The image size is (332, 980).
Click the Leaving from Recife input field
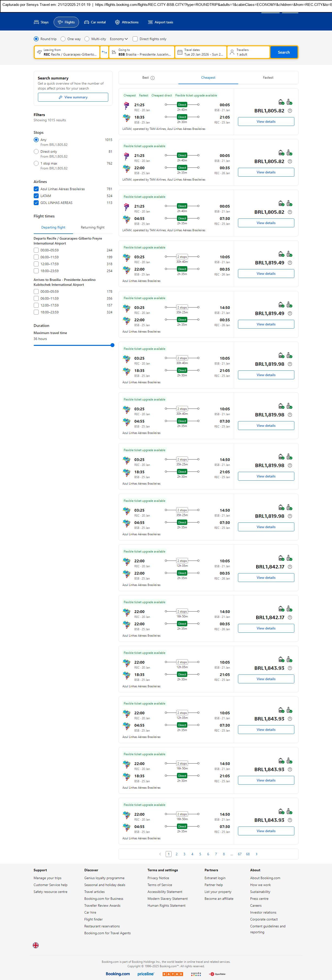[x=67, y=52]
